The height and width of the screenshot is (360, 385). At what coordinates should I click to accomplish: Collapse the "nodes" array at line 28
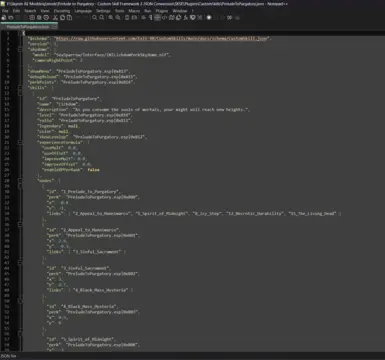point(20,181)
